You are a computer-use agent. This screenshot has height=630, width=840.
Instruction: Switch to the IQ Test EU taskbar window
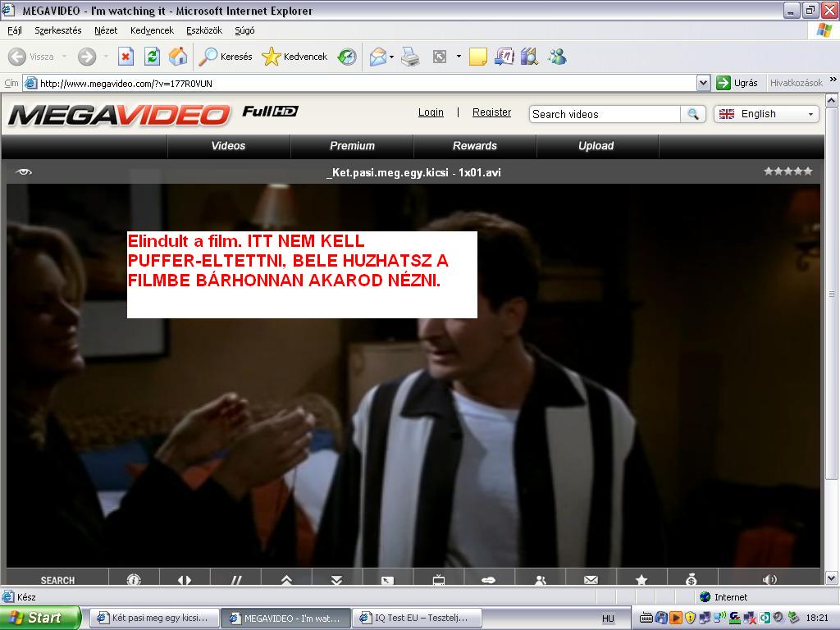pos(418,619)
